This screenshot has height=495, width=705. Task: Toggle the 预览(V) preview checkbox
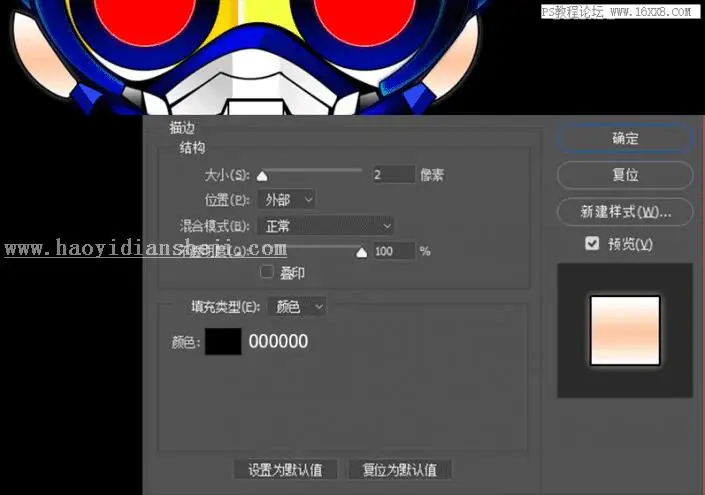(x=592, y=244)
